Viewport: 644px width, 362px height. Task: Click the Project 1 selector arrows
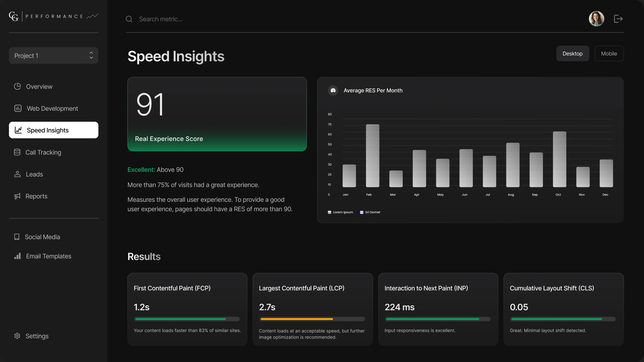click(x=91, y=55)
